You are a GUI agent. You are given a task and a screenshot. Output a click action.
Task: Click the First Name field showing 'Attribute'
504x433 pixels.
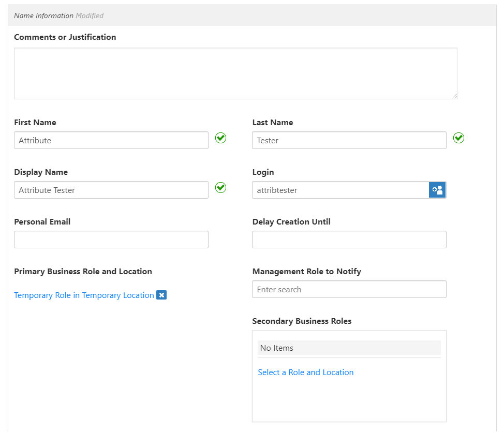pos(111,140)
